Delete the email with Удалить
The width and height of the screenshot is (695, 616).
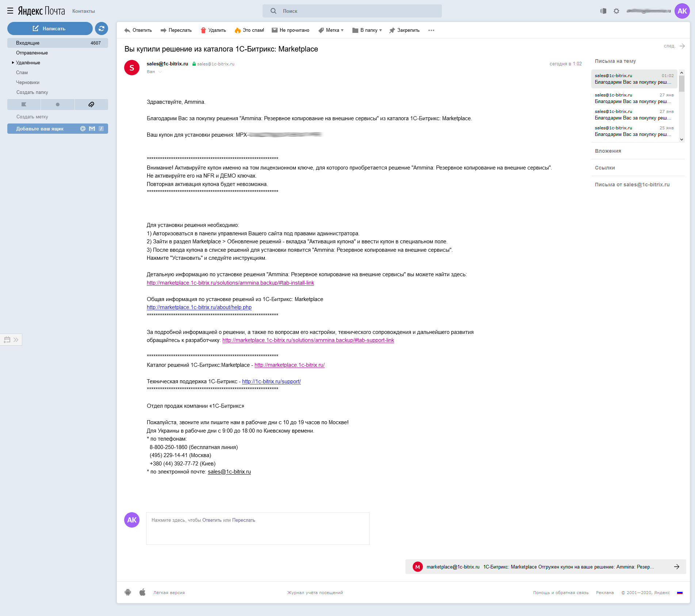tap(213, 30)
